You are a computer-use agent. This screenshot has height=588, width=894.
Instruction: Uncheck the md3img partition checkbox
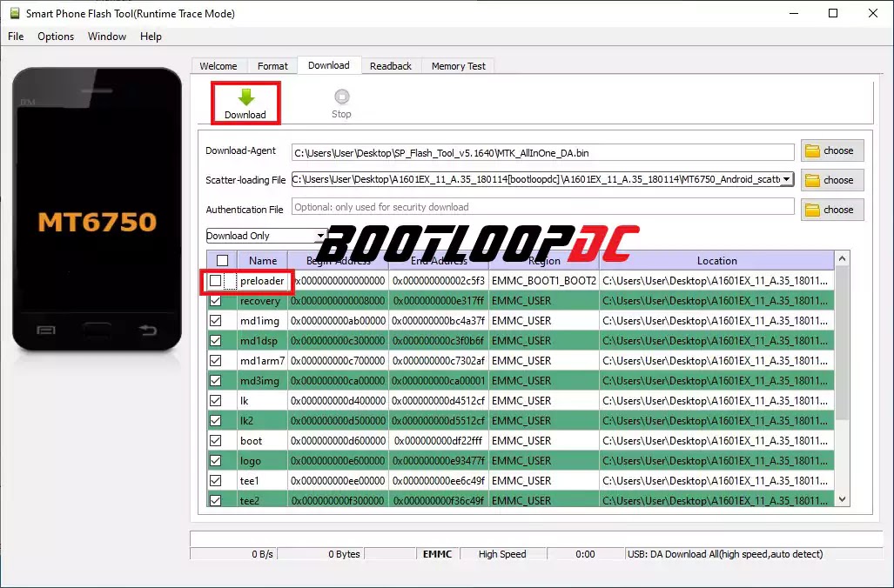216,380
